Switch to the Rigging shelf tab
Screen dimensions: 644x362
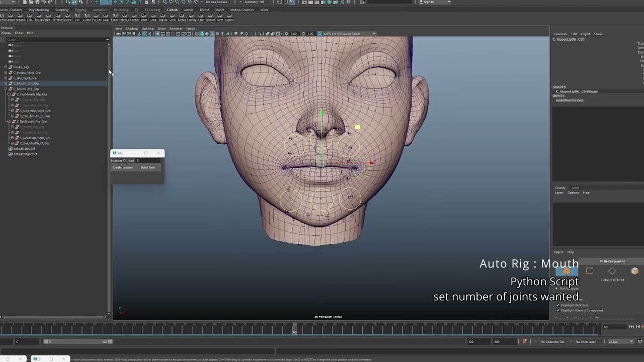(80, 10)
